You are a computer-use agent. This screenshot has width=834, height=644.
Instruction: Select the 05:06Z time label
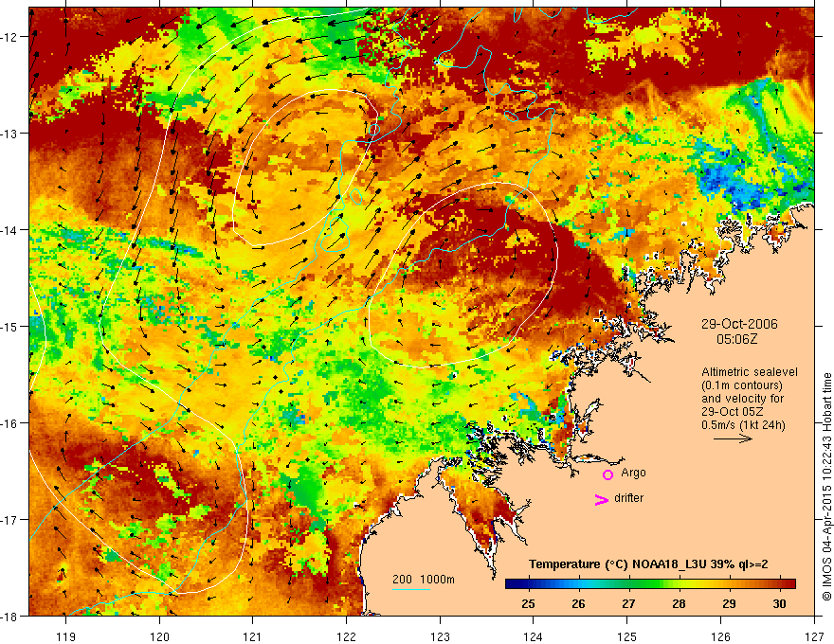click(x=736, y=338)
